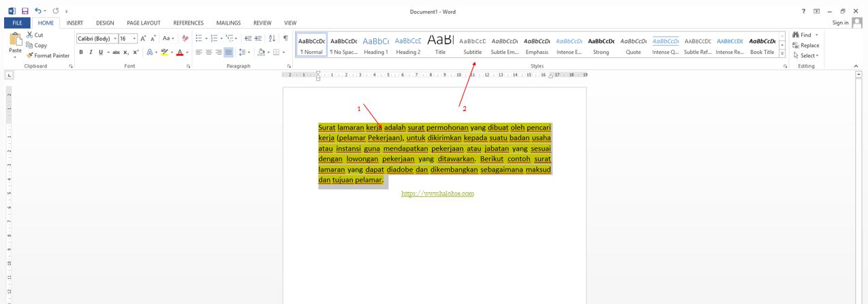Click Bullets list icon
The width and height of the screenshot is (868, 304).
tap(198, 39)
